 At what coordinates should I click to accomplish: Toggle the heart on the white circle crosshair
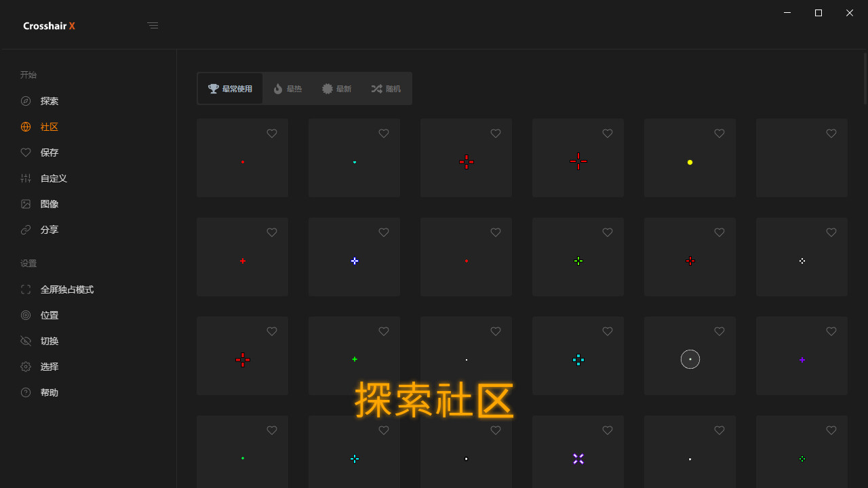click(719, 331)
